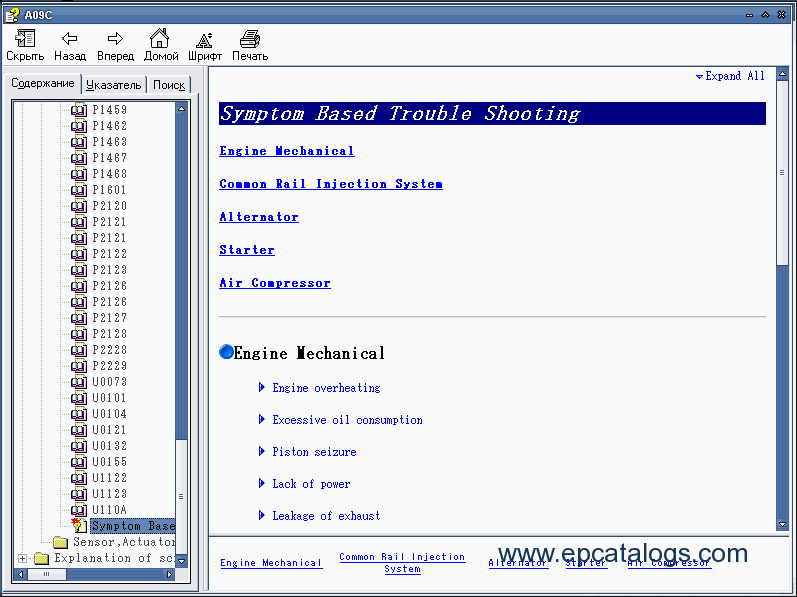Go forward with the Вперед arrow
This screenshot has width=797, height=597.
coord(115,38)
